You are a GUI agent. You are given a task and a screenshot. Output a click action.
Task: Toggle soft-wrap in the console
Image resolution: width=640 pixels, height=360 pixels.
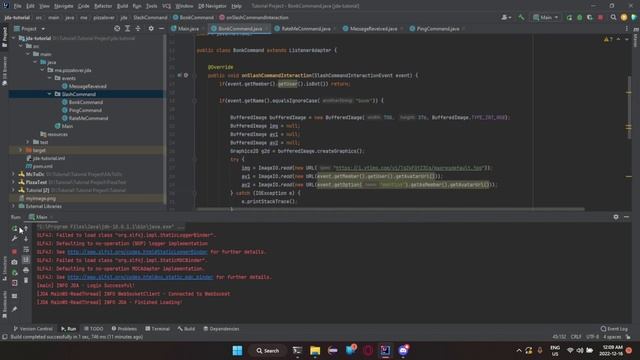[26, 249]
